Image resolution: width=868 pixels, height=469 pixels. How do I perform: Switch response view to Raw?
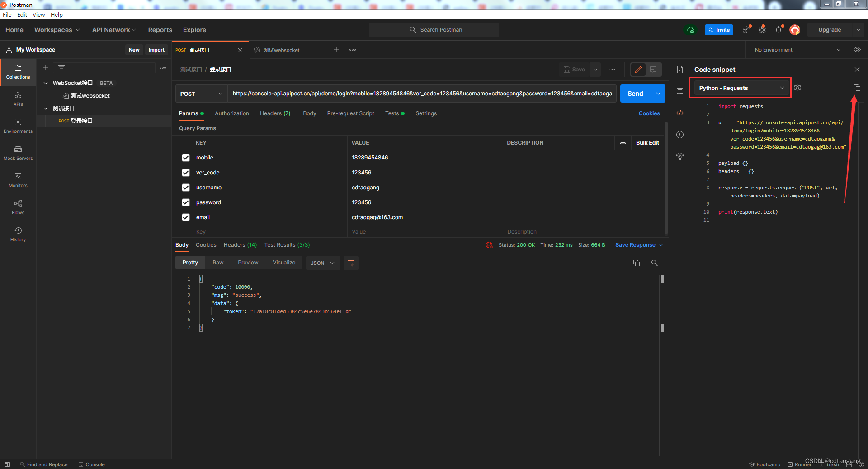tap(218, 263)
